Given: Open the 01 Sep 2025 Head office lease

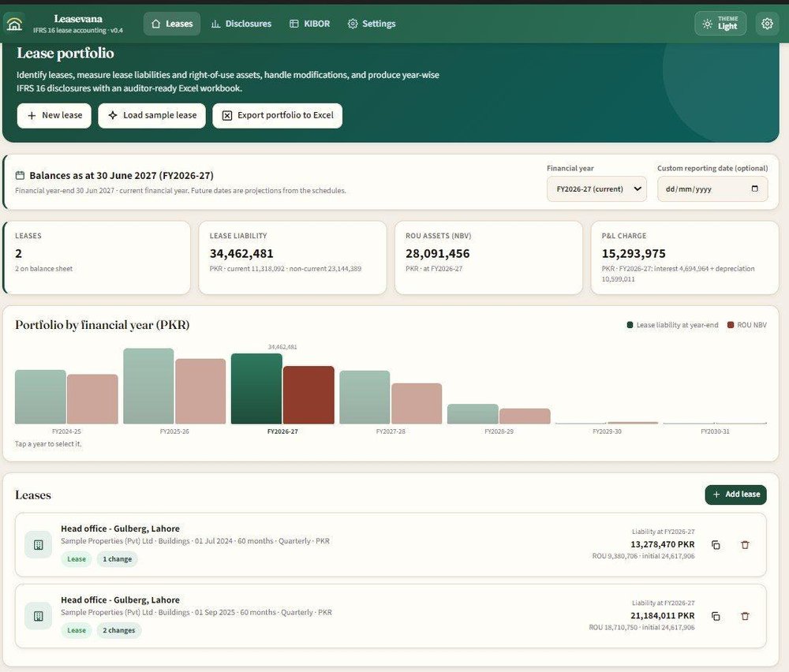Looking at the screenshot, I should pos(391,616).
